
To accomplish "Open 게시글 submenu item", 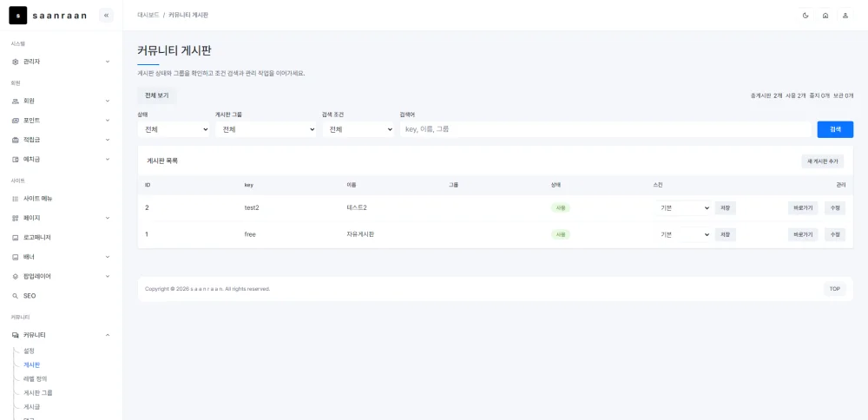I will 32,407.
